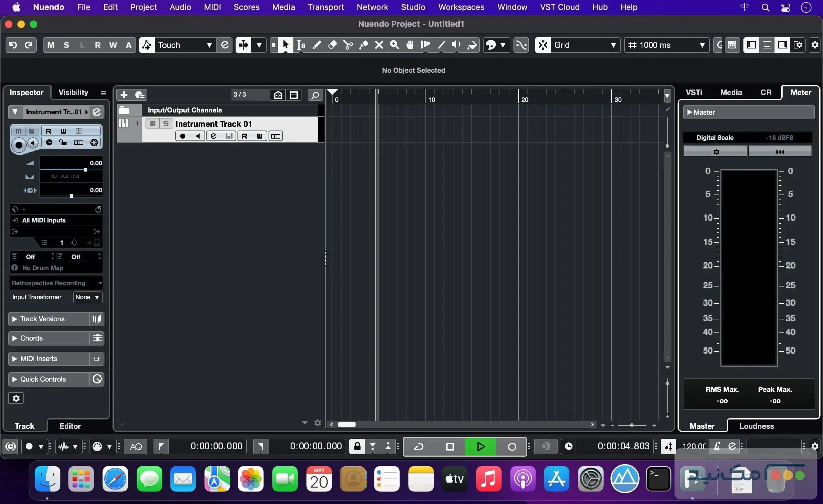Select the Eraser tool

tap(332, 45)
